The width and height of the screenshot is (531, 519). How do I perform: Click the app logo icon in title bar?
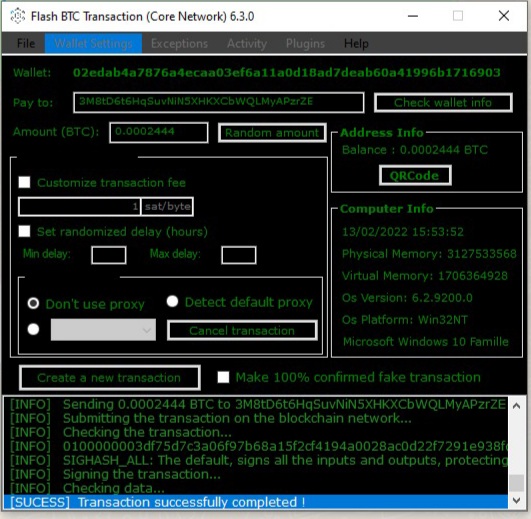[x=18, y=16]
